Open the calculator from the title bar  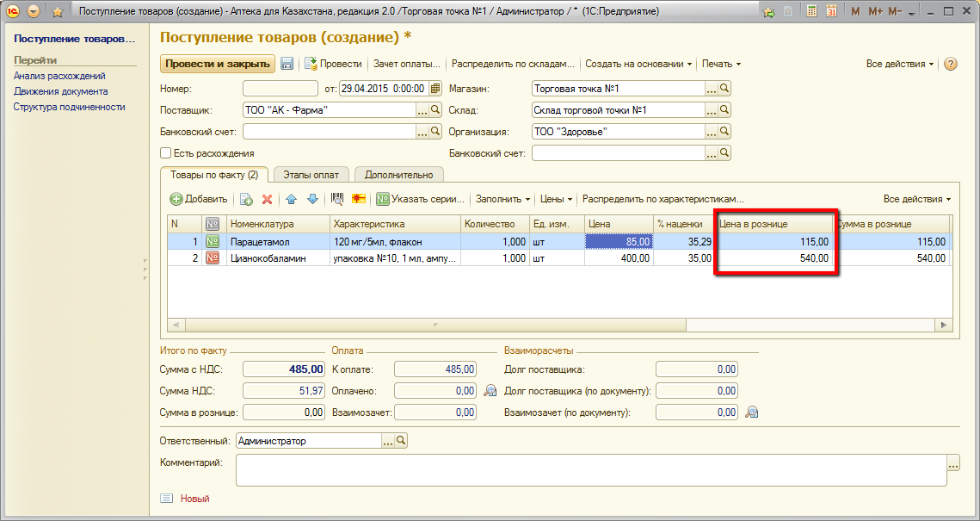(x=811, y=12)
